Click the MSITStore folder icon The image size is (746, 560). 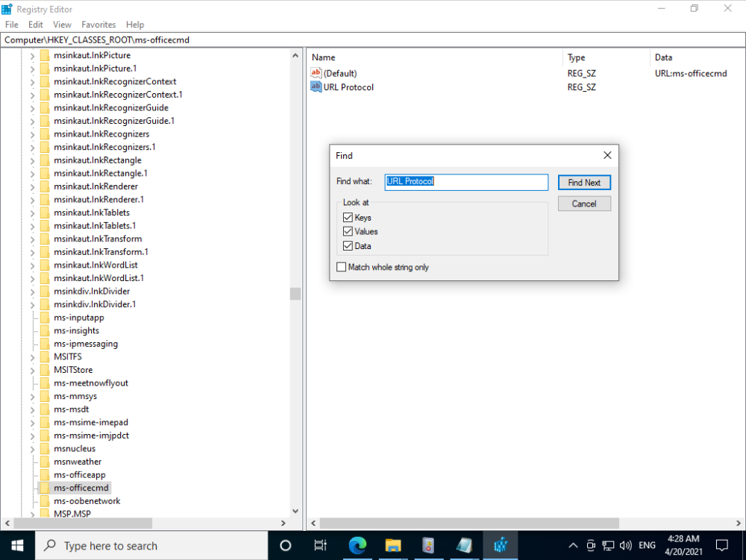point(45,370)
